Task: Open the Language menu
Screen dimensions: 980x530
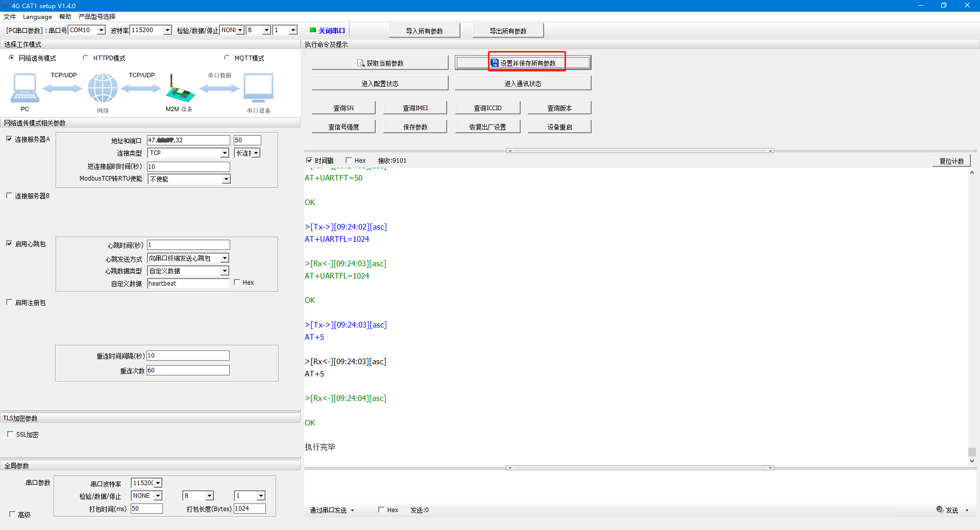Action: tap(37, 16)
